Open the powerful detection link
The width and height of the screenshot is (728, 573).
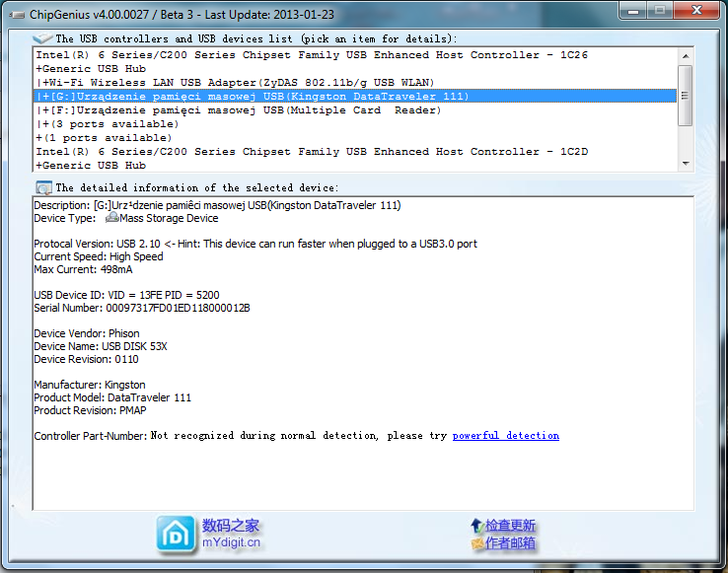pyautogui.click(x=506, y=436)
